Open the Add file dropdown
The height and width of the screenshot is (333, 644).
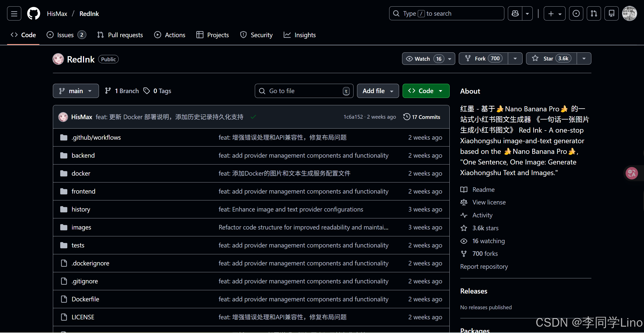coord(378,91)
